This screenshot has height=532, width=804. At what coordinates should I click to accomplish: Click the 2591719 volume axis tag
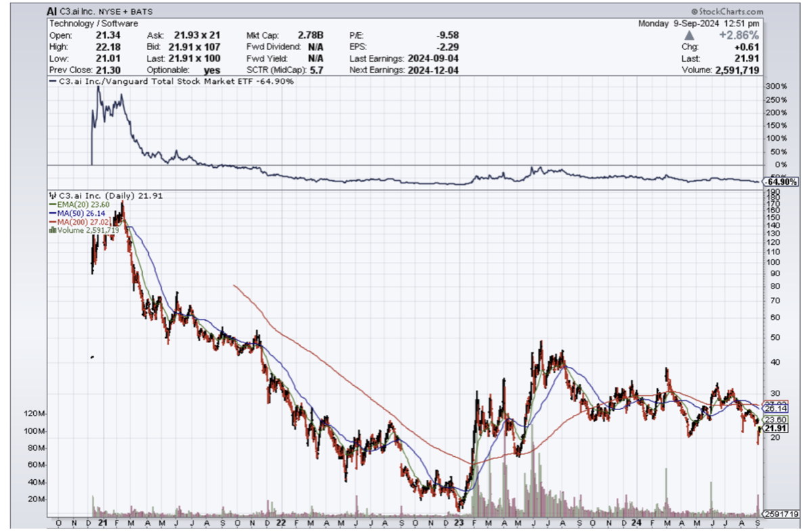[x=782, y=513]
